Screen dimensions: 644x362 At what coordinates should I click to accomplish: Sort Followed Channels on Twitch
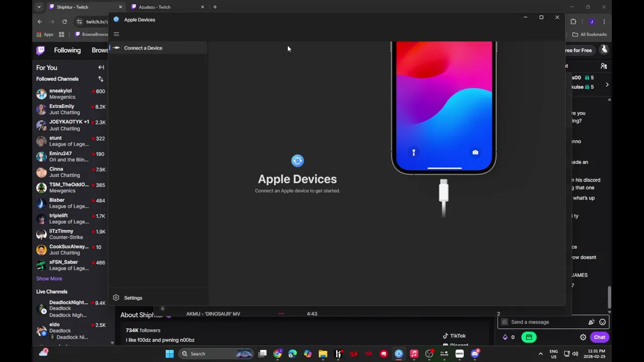pyautogui.click(x=101, y=79)
